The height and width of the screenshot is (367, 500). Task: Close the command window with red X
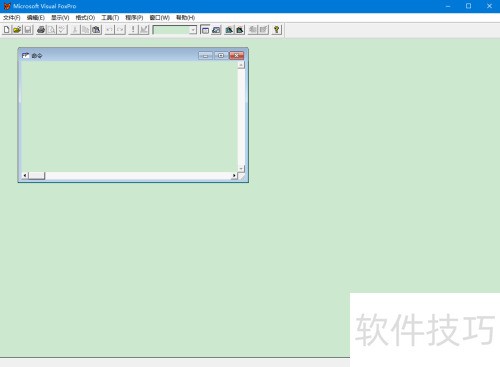(237, 55)
